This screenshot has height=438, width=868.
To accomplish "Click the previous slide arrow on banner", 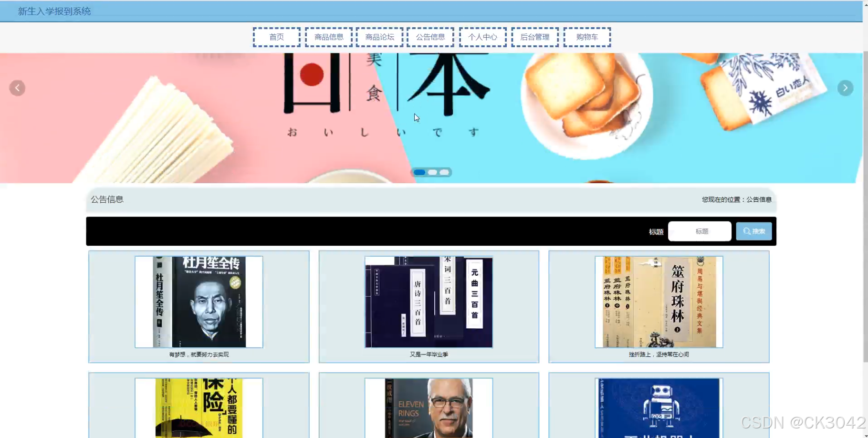I will tap(17, 88).
